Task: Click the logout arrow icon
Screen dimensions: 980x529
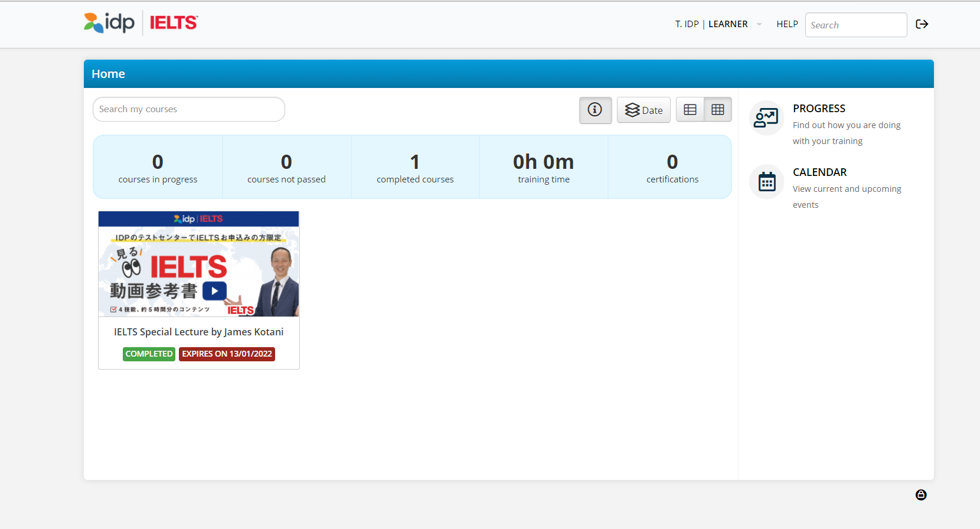Action: (x=922, y=24)
